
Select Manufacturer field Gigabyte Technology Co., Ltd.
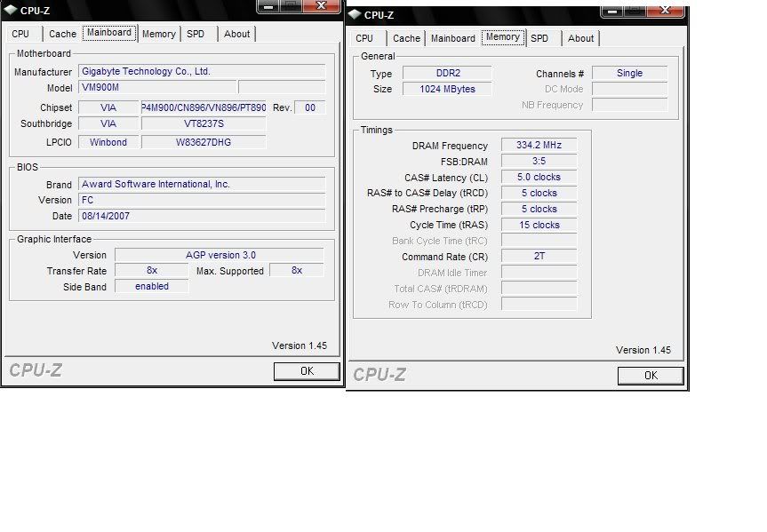tap(202, 71)
